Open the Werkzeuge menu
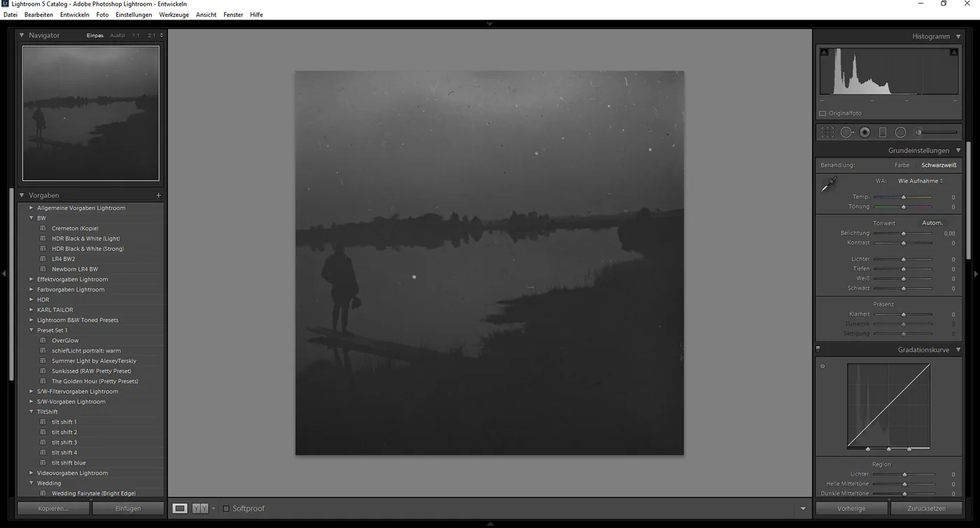 [x=173, y=15]
